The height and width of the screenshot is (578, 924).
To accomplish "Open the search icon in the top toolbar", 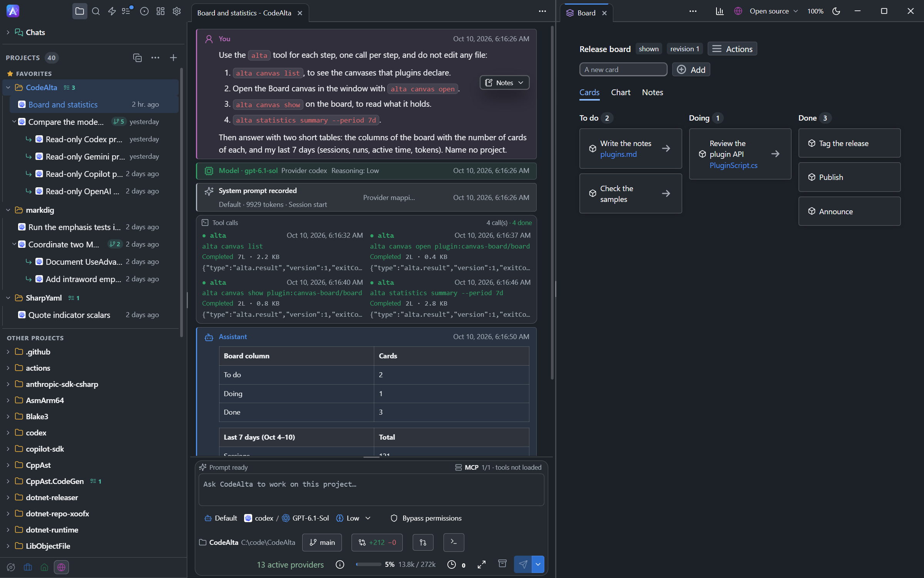I will [96, 12].
